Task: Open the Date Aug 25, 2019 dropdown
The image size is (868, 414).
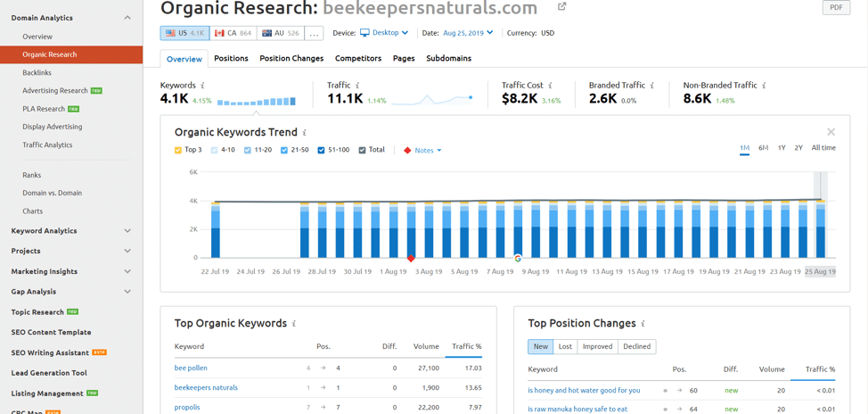Action: coord(468,33)
